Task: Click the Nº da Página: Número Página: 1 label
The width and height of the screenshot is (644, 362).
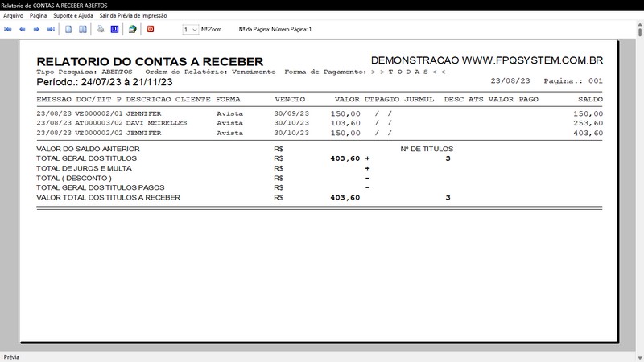Action: click(x=275, y=30)
